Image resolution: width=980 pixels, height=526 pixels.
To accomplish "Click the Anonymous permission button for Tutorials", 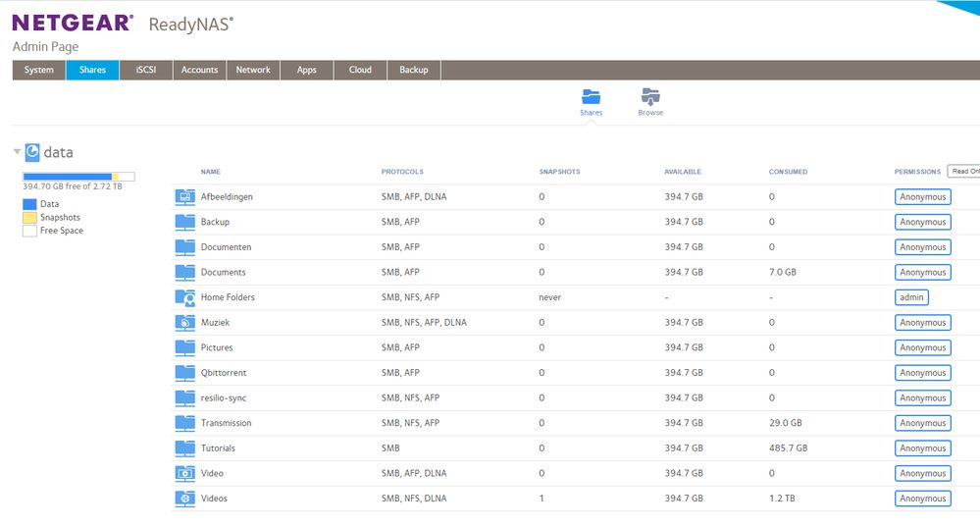I will click(922, 448).
